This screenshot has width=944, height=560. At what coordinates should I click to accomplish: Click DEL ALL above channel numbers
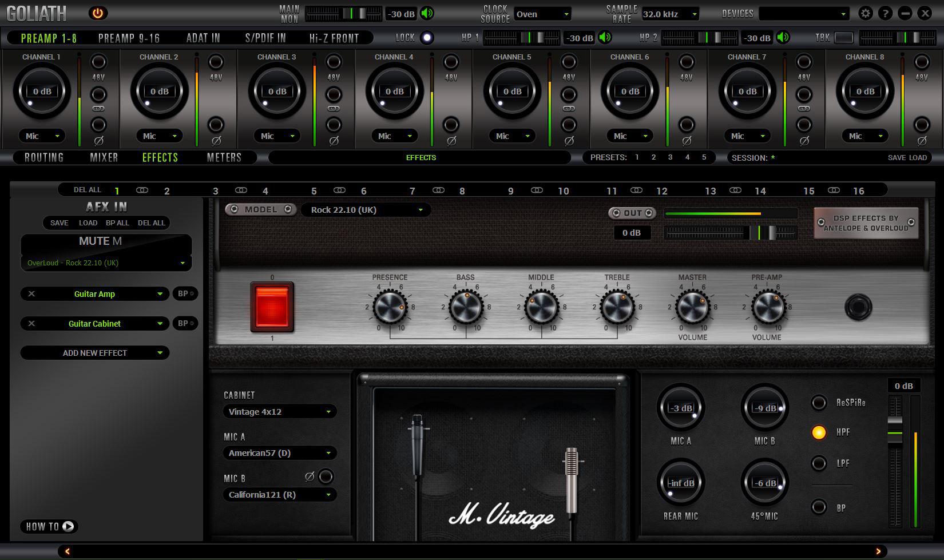[87, 190]
